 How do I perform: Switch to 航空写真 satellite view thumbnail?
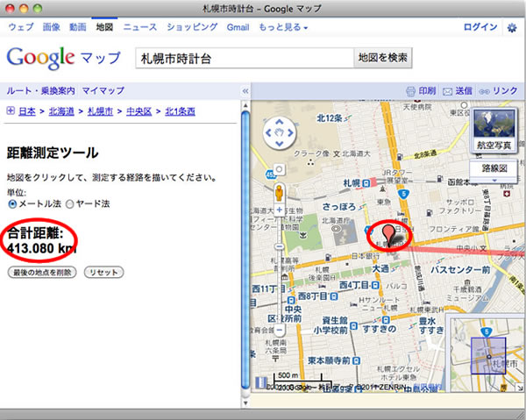click(494, 131)
